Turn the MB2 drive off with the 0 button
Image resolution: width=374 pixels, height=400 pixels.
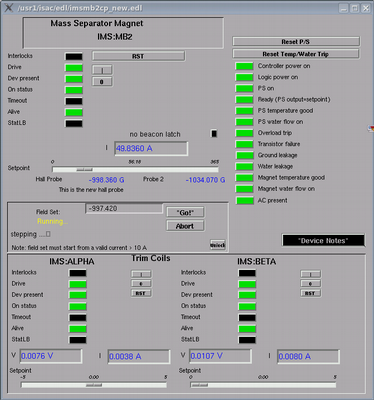coord(102,82)
